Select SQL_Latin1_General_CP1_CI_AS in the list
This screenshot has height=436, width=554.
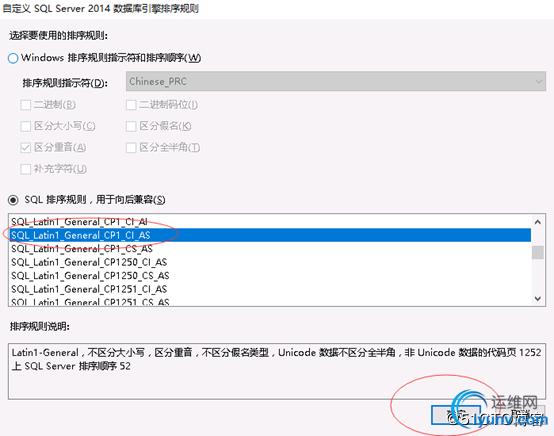(x=270, y=235)
